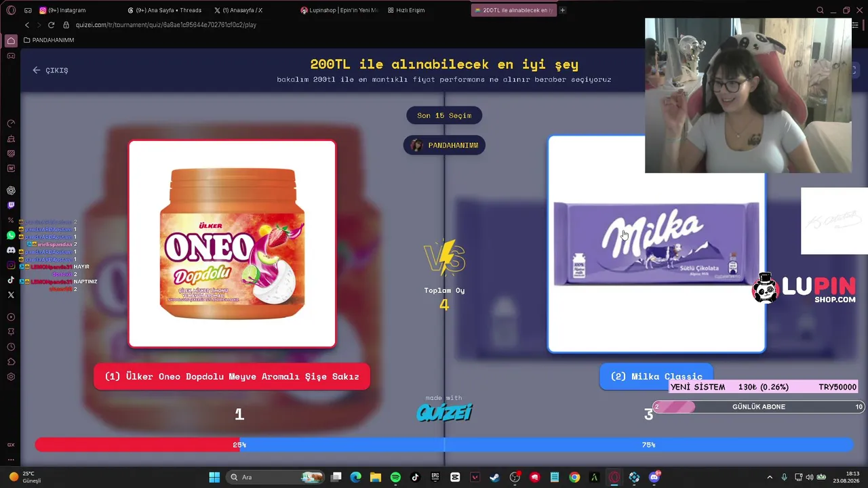Click the system tray microphone icon

pos(785,477)
